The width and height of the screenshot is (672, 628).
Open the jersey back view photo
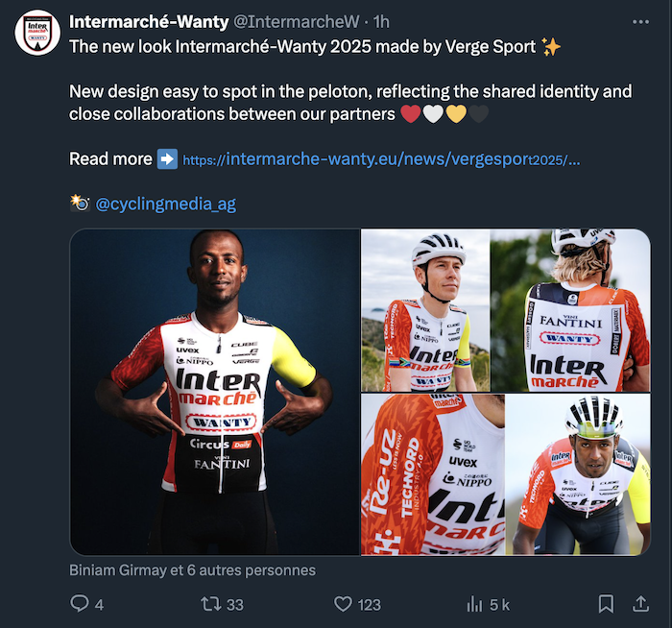[570, 309]
